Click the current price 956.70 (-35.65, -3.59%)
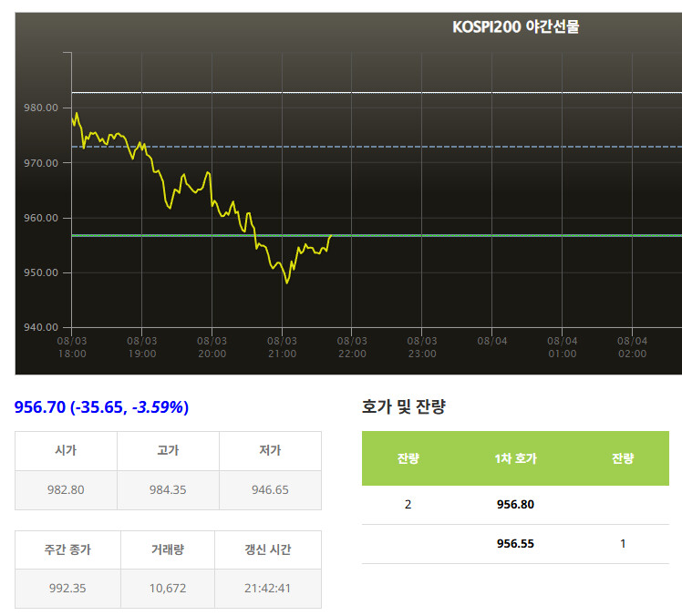Image resolution: width=682 pixels, height=616 pixels. coord(101,407)
